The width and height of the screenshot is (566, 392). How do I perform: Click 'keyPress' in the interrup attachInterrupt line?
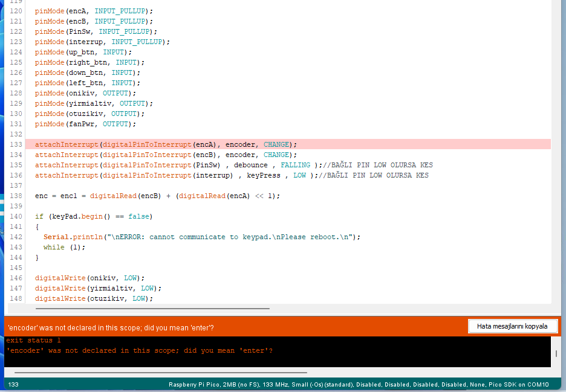[264, 175]
